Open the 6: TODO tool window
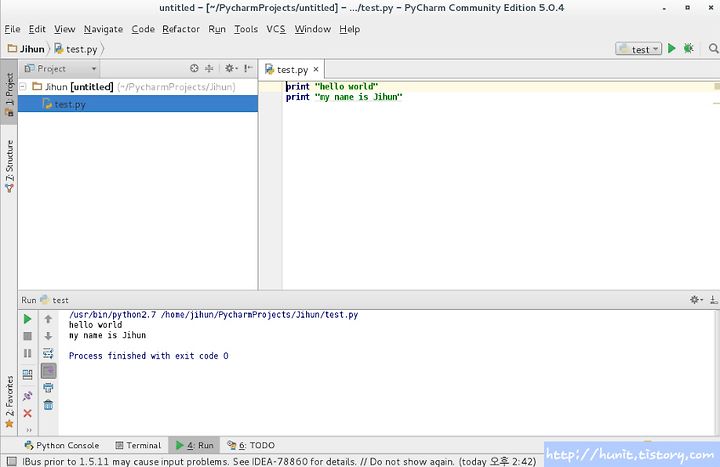 251,445
